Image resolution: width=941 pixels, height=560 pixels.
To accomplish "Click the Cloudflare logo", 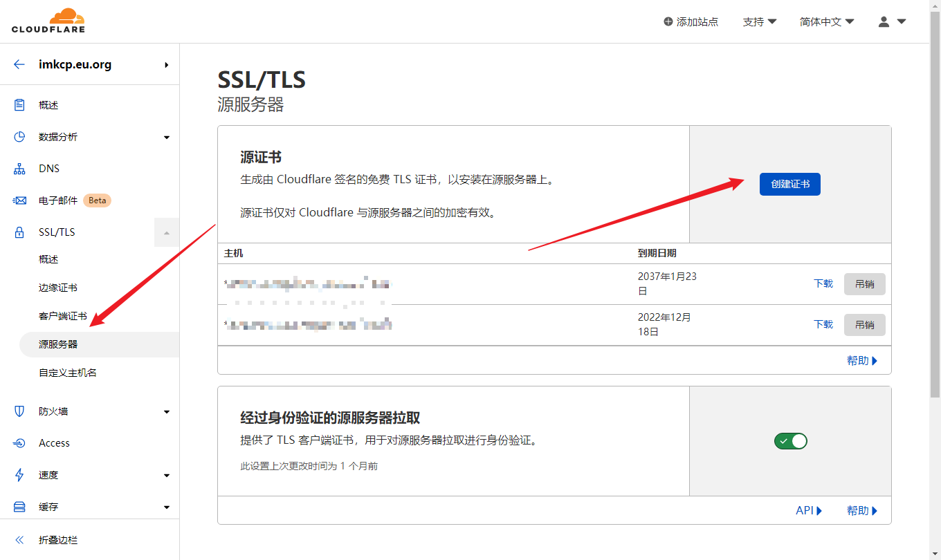I will point(48,21).
